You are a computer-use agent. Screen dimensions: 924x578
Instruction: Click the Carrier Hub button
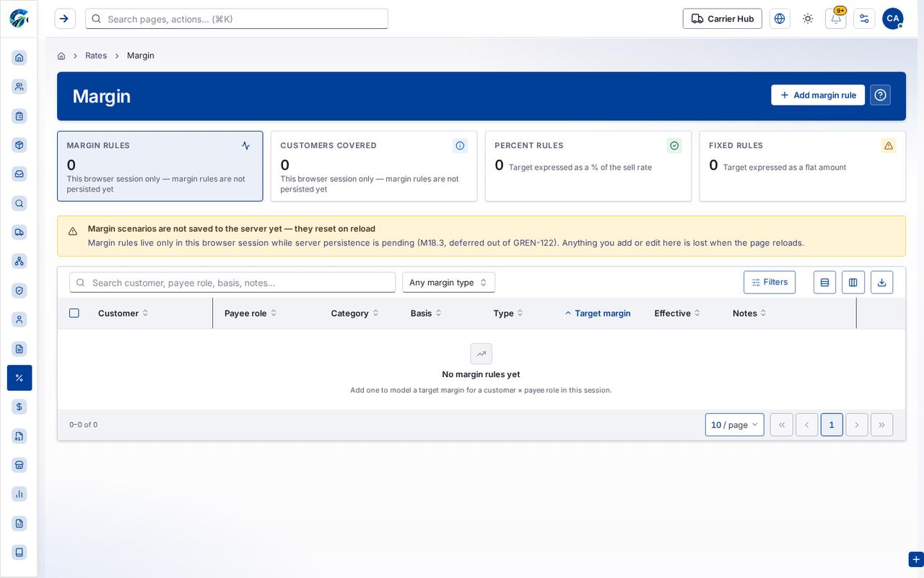723,19
